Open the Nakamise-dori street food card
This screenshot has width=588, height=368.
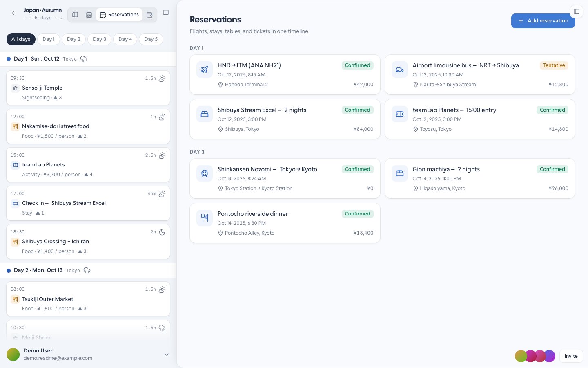(x=88, y=126)
